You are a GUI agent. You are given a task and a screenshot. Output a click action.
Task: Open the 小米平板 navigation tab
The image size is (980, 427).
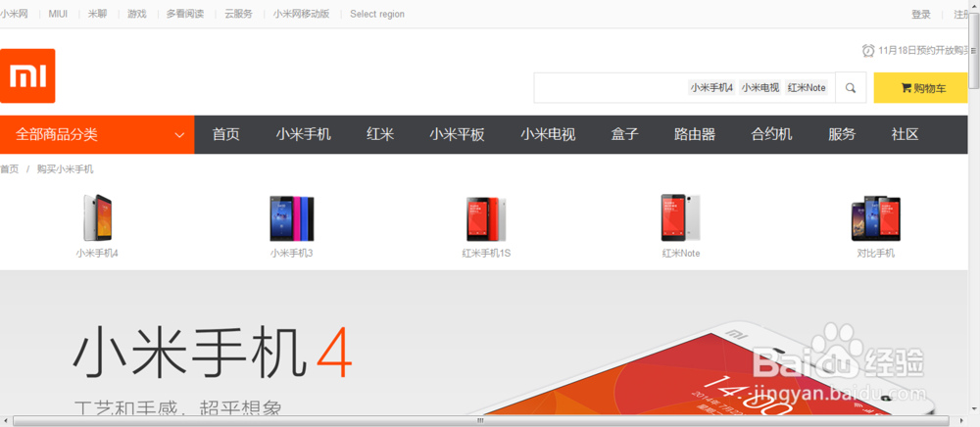coord(457,134)
